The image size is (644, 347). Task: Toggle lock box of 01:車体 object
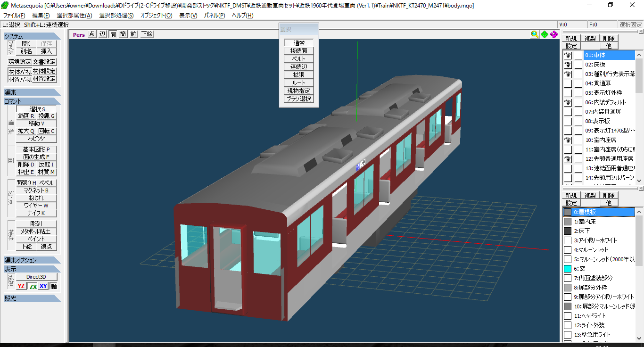578,55
